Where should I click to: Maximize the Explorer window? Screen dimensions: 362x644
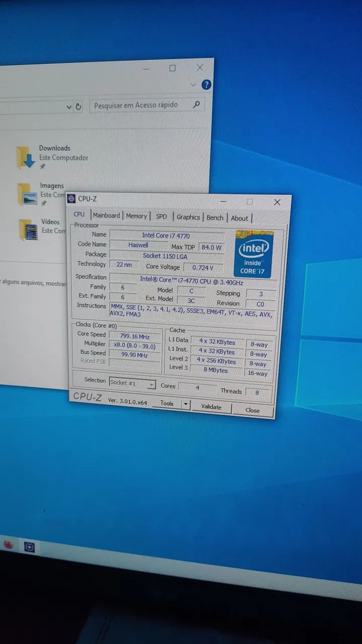point(172,68)
